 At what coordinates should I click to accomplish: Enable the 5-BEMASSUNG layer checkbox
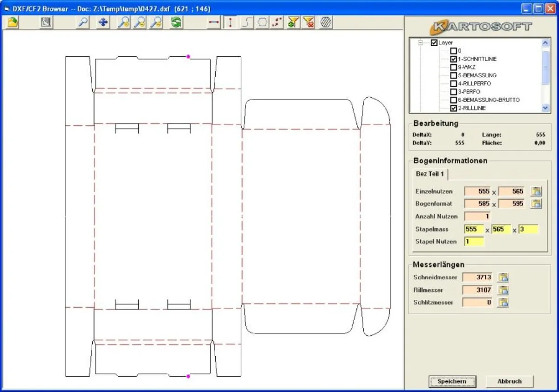[454, 75]
